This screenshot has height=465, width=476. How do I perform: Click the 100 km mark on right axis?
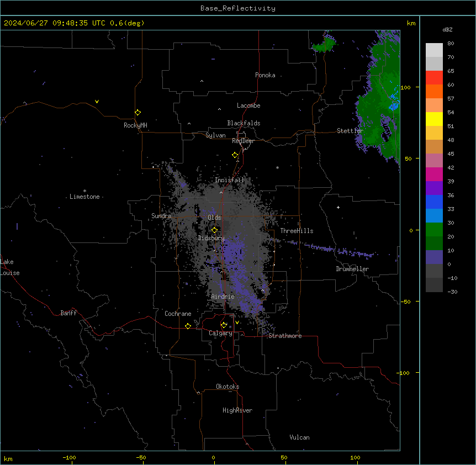pos(405,87)
